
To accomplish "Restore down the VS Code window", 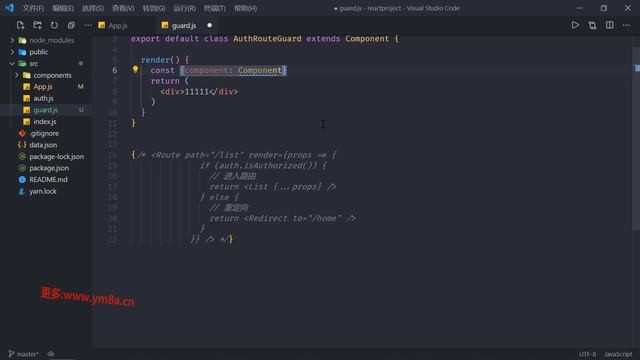I will pyautogui.click(x=604, y=8).
